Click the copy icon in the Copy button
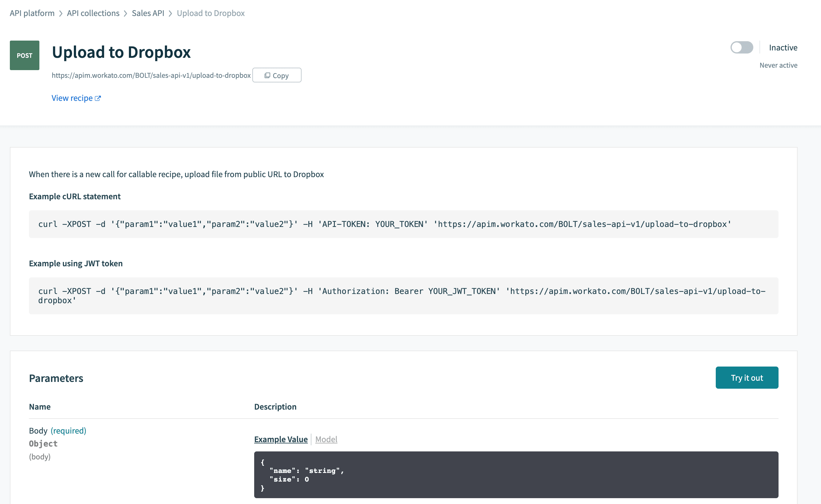 pos(267,75)
